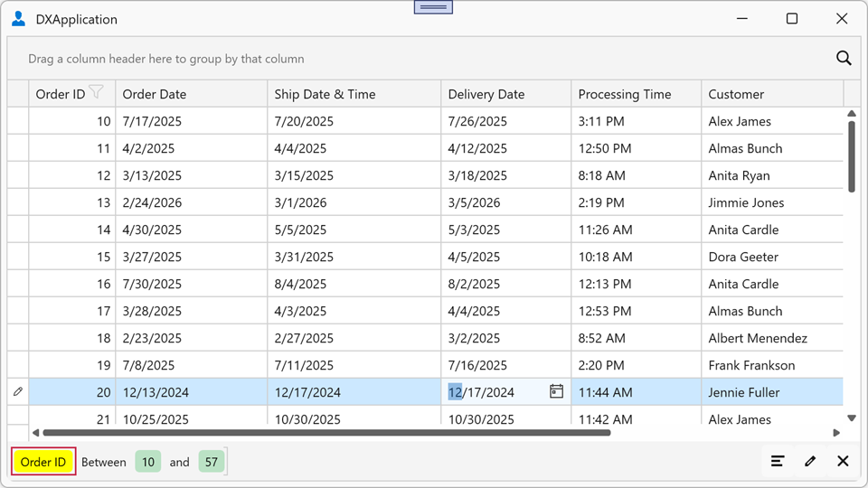
Task: Click the Order ID column header
Action: (x=72, y=94)
